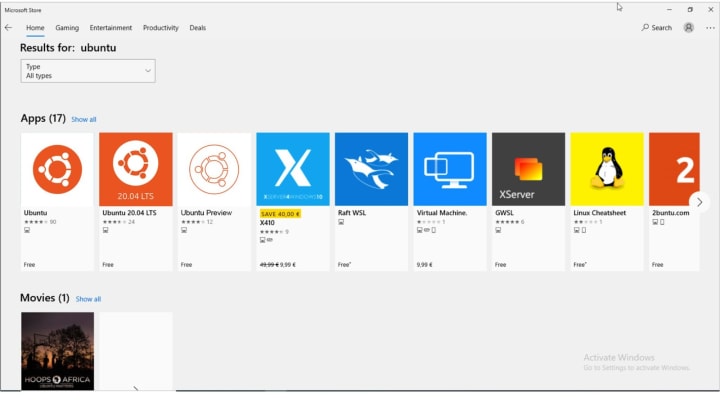Open the 2buntu.com app icon
Screen dimensions: 720x405
(x=674, y=169)
